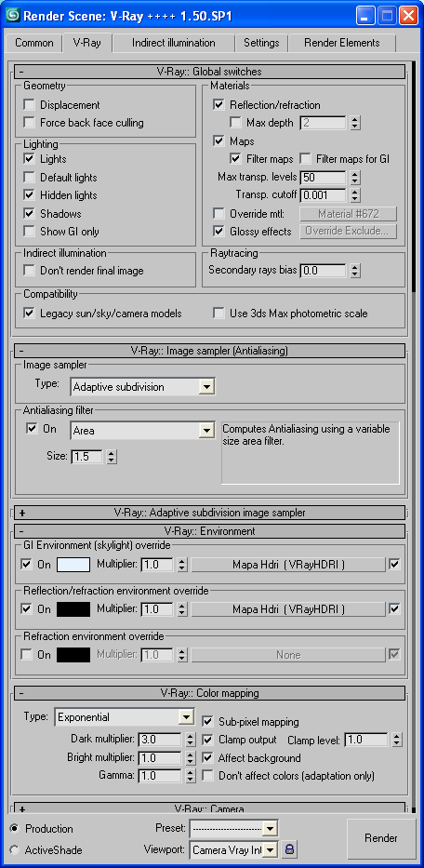Enable Use 3ds Max photometric scale

(x=219, y=314)
